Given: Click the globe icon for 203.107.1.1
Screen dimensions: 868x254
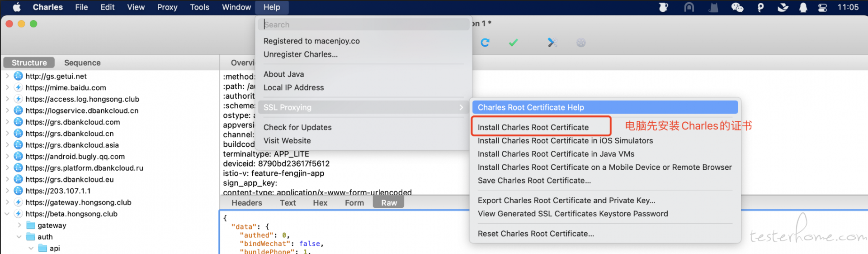Looking at the screenshot, I should point(18,191).
